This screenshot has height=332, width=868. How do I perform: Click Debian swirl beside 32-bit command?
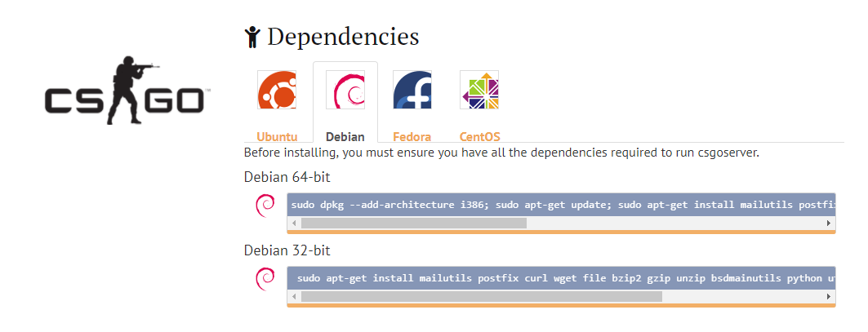(x=265, y=279)
